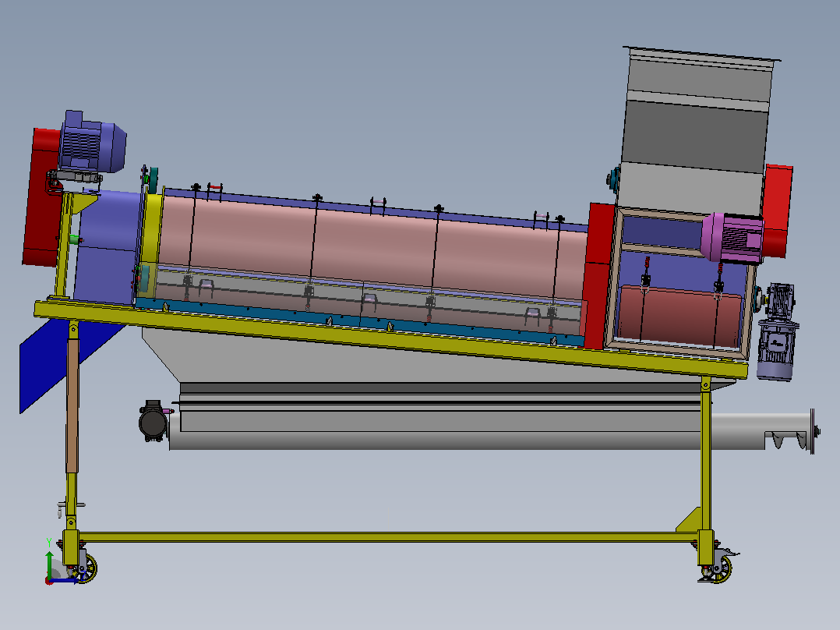Select the grey gear motor at right end

pyautogui.click(x=777, y=332)
